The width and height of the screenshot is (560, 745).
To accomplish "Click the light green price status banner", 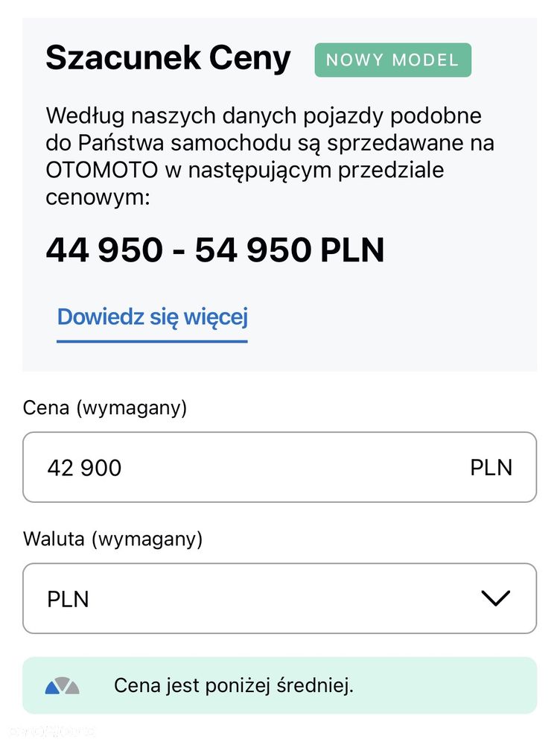I will [x=280, y=685].
